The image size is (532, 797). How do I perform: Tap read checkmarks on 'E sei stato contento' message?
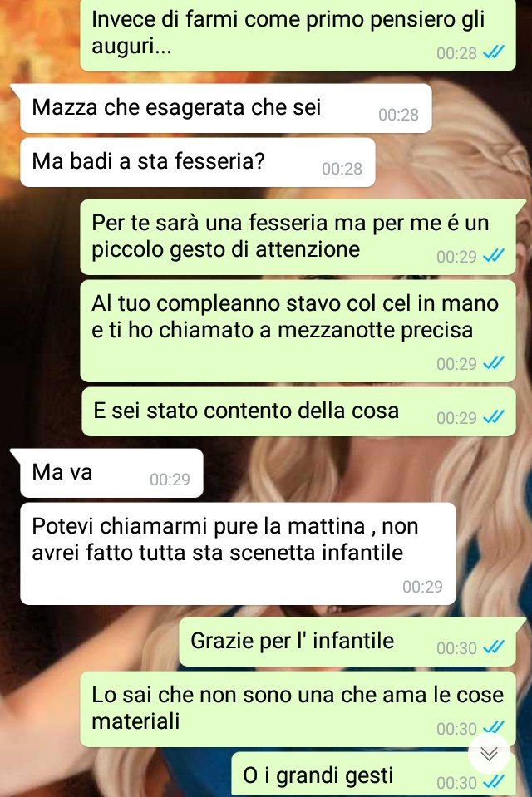493,417
